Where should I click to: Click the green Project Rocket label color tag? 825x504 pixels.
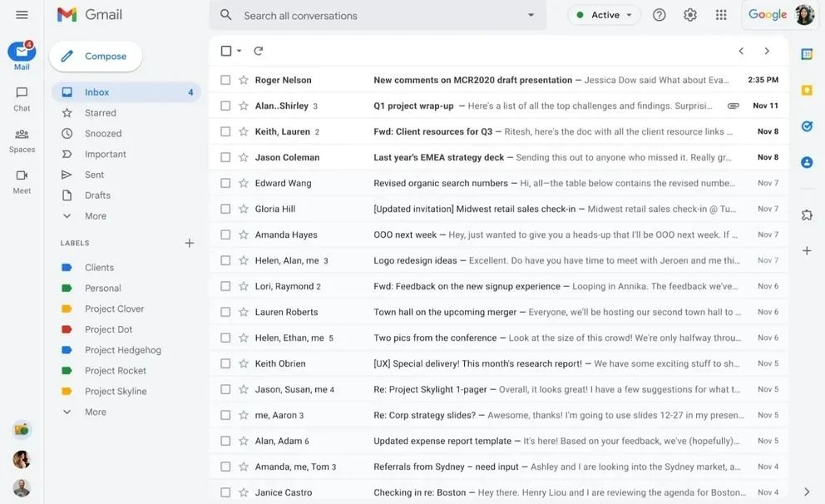point(67,371)
